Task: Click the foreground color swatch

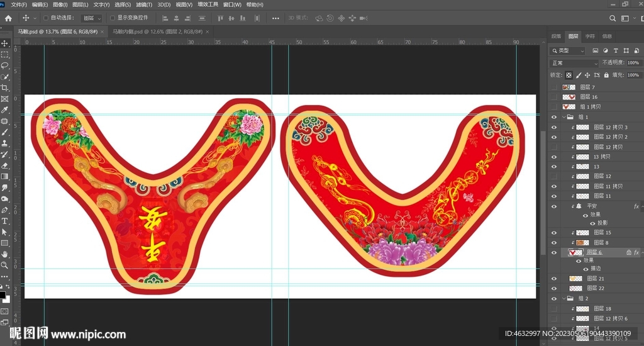Action: [x=3, y=295]
